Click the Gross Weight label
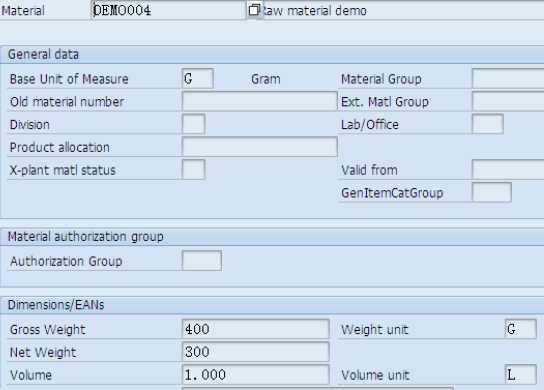The image size is (544, 390). point(48,330)
